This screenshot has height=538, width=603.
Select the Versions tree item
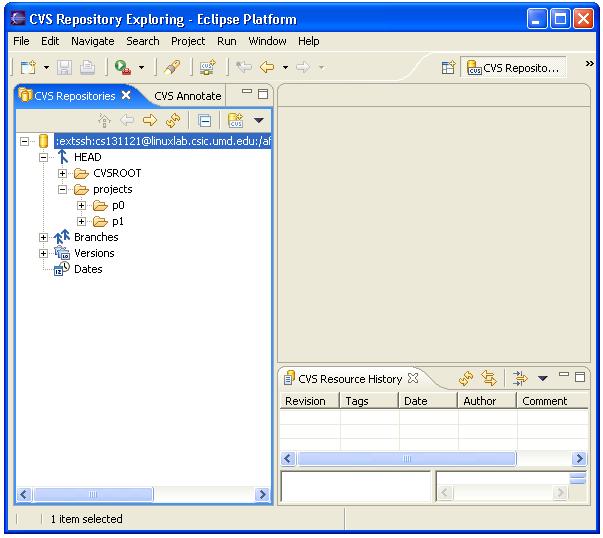(94, 253)
